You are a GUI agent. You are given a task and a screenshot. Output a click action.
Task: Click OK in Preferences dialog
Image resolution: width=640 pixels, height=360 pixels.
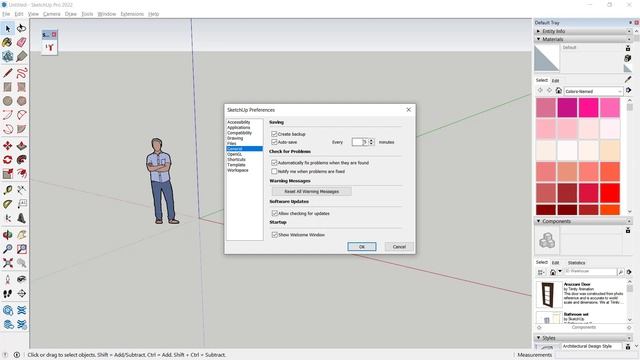(362, 247)
